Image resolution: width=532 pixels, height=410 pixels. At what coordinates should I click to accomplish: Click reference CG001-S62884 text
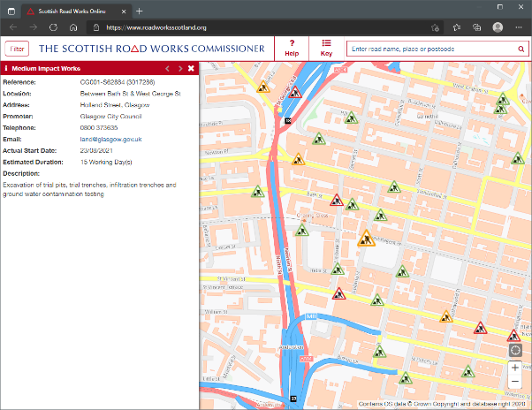(x=118, y=82)
